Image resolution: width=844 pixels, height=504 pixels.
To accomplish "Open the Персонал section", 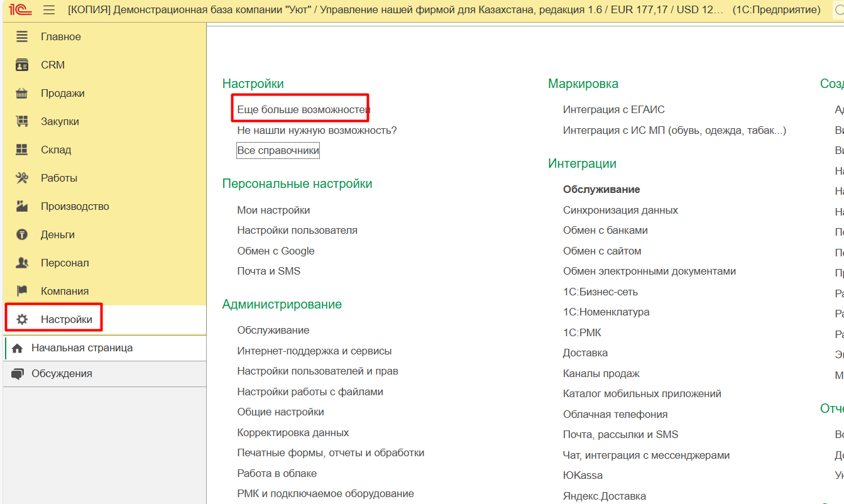I will tap(65, 263).
